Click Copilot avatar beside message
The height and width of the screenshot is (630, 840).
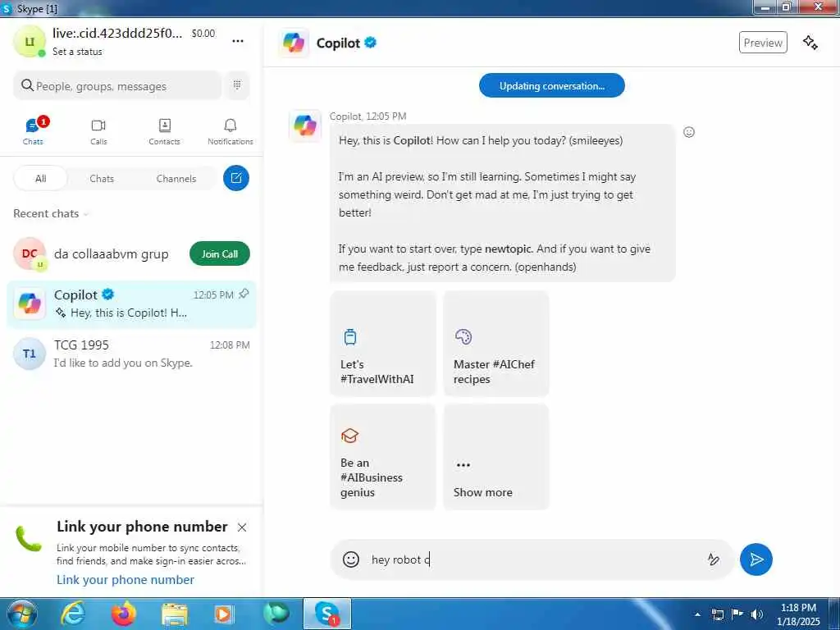tap(305, 126)
